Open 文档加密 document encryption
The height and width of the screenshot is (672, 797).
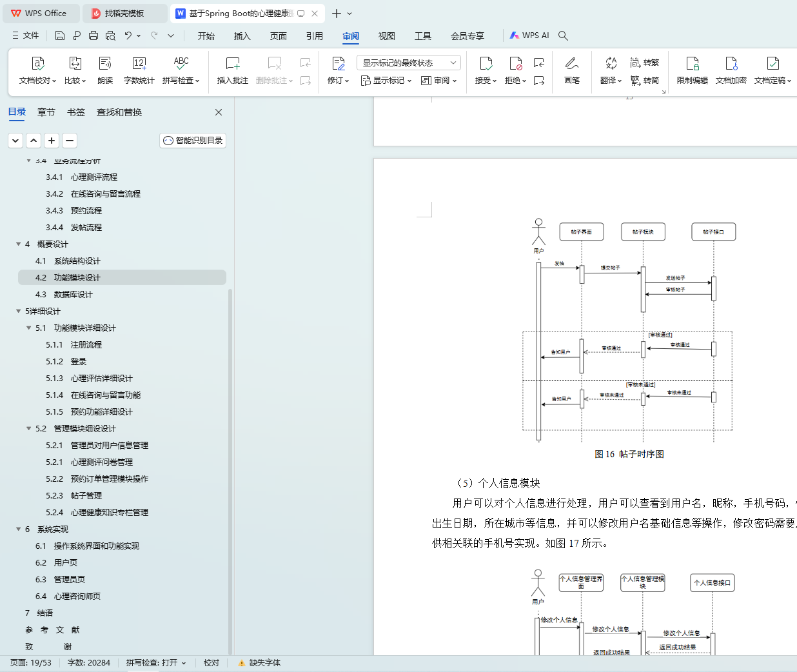click(731, 71)
